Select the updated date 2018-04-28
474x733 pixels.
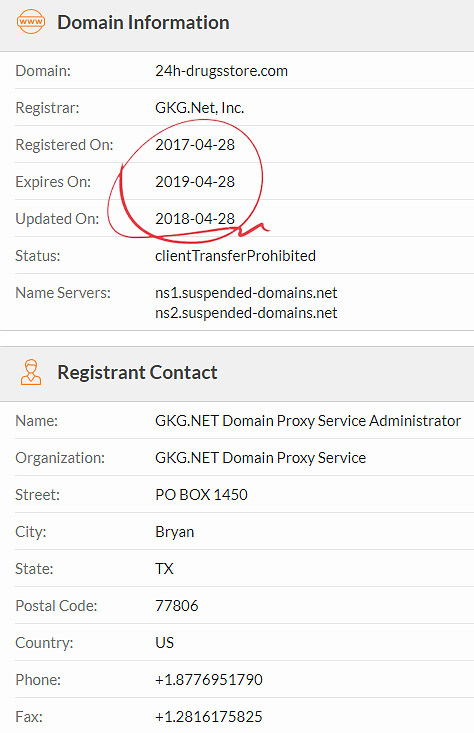tap(195, 219)
